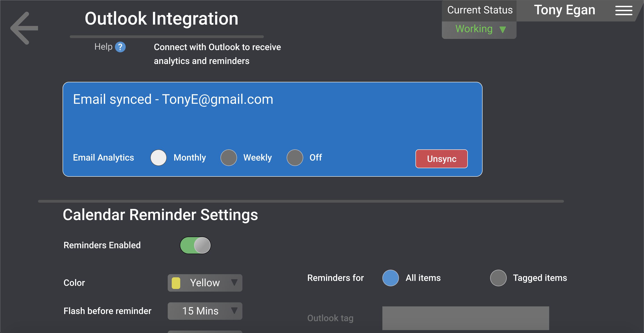Image resolution: width=644 pixels, height=333 pixels.
Task: Click the Tony Egan user name
Action: coord(564,10)
